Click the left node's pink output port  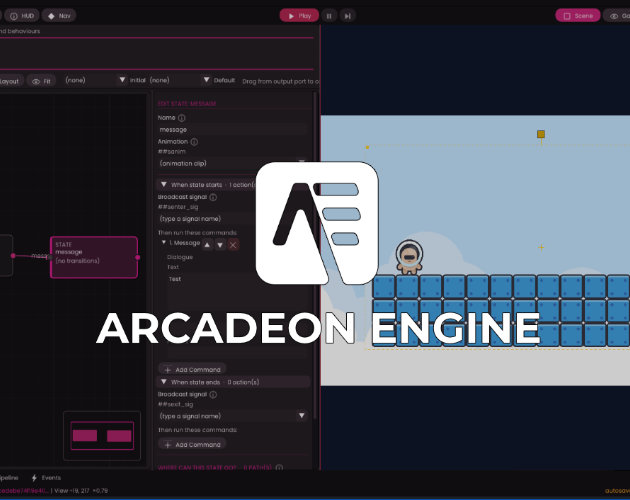coord(13,256)
